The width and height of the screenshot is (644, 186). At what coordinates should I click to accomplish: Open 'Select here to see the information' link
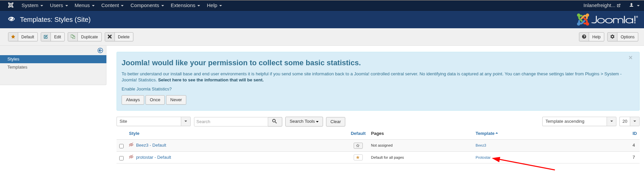point(211,80)
